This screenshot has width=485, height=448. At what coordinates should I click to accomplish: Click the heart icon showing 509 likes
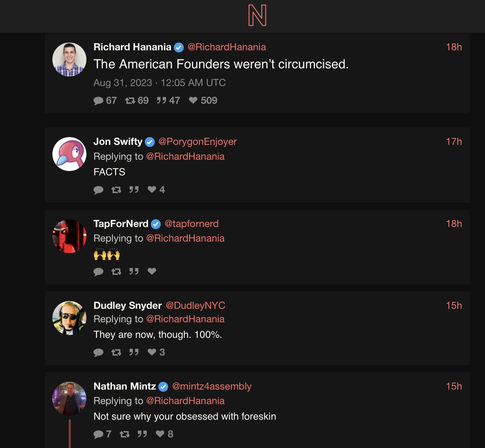tap(193, 101)
